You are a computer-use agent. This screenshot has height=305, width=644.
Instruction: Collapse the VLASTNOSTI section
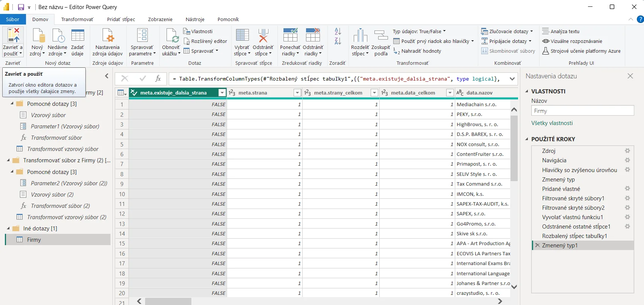[527, 91]
